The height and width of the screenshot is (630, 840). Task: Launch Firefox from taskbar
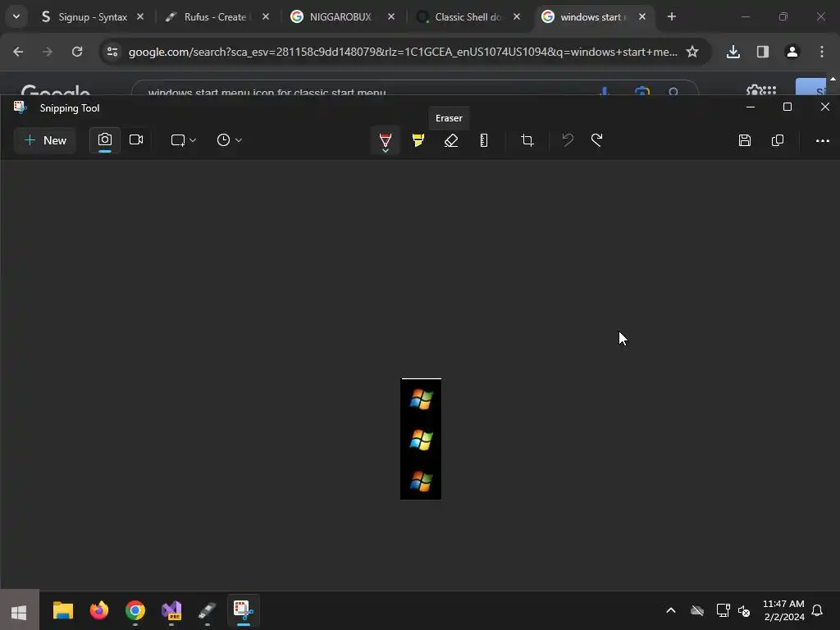99,610
